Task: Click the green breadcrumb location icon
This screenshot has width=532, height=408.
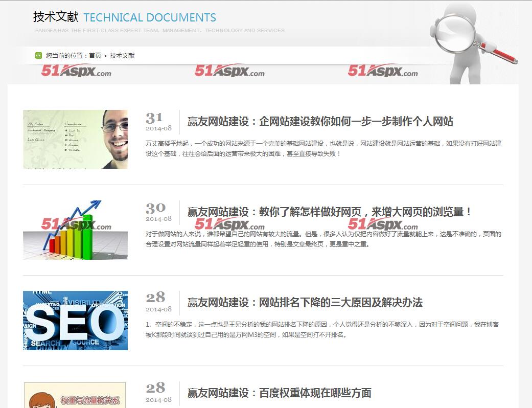Action: [38, 55]
